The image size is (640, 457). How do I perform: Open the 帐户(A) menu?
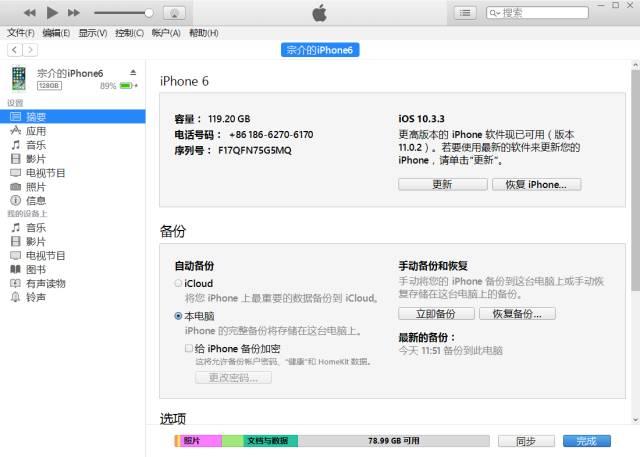[166, 33]
